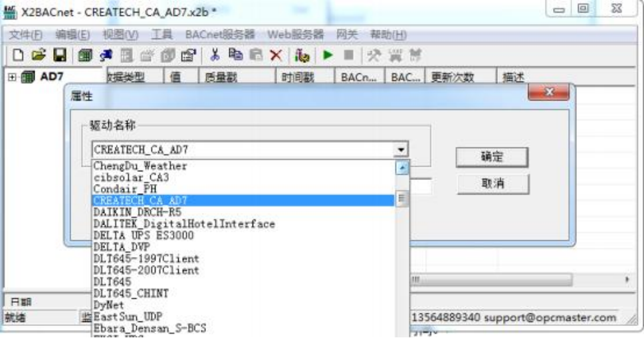Save project with the floppy disk icon

coord(60,55)
